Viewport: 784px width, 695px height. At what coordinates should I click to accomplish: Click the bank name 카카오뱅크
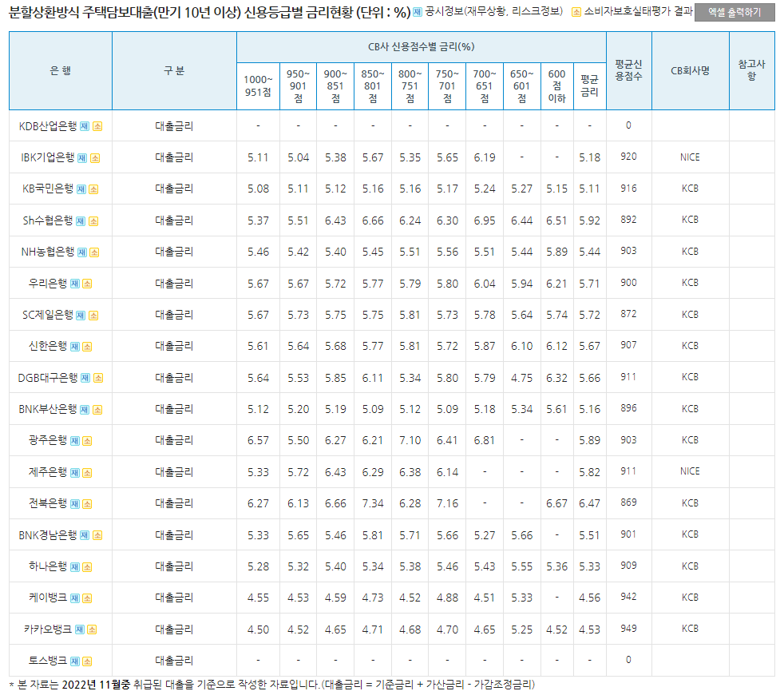pyautogui.click(x=48, y=629)
